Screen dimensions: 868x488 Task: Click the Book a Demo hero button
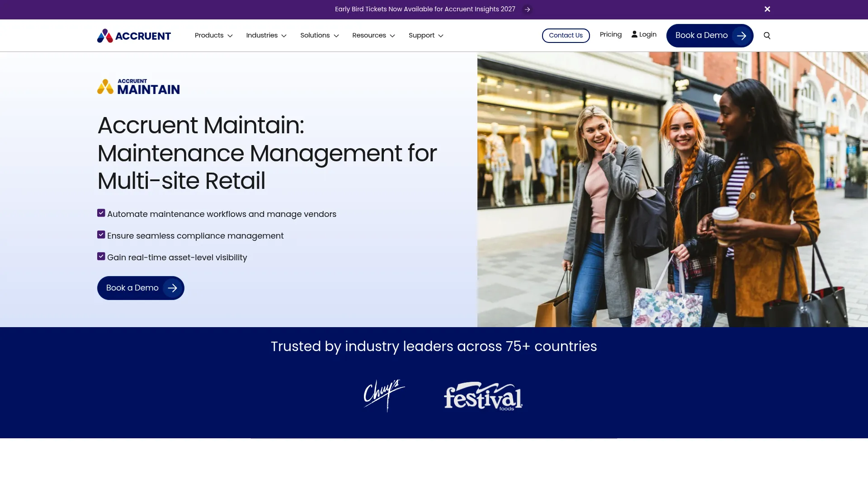[x=141, y=288]
